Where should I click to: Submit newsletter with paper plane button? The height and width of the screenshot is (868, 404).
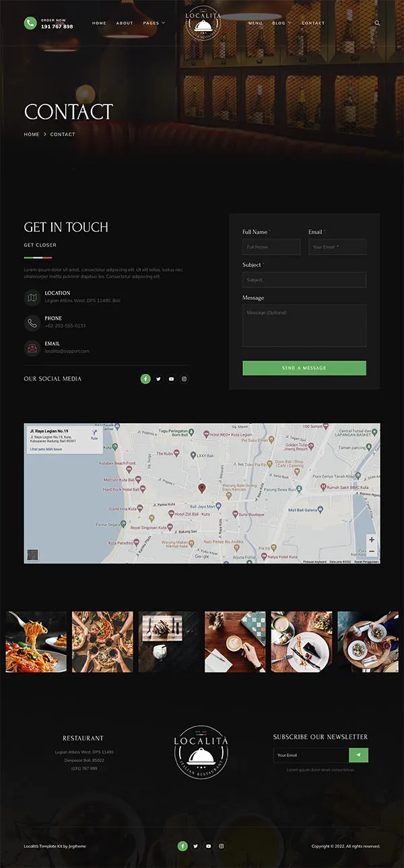358,755
